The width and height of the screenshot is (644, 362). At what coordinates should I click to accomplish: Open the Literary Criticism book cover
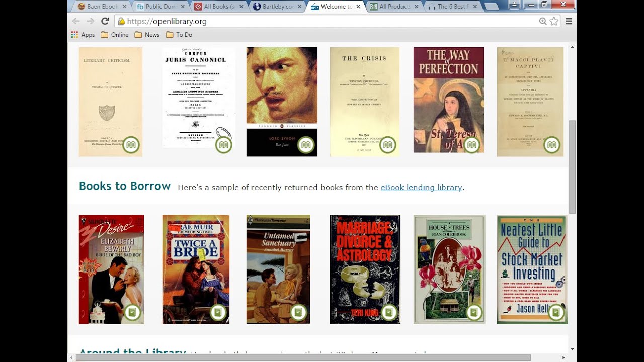pyautogui.click(x=111, y=102)
